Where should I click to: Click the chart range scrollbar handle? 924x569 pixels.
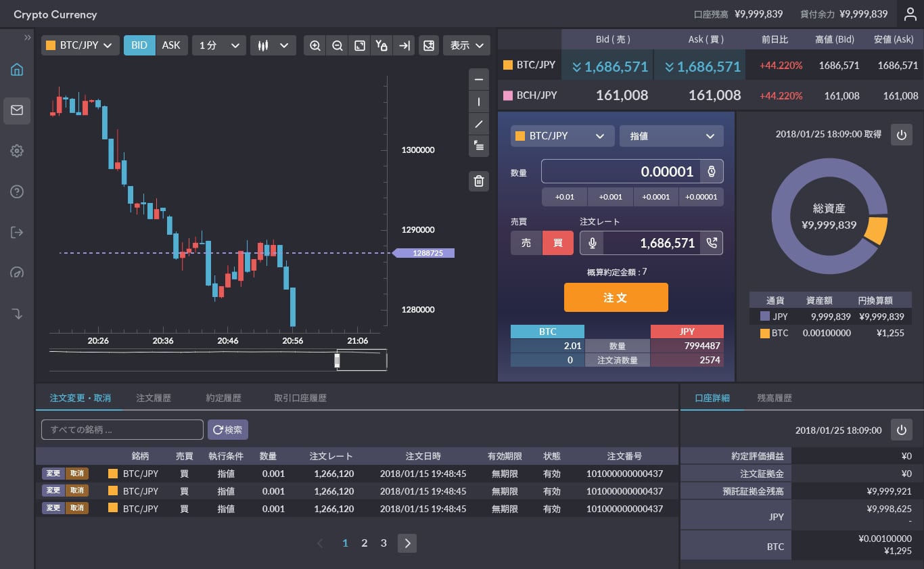tap(338, 361)
